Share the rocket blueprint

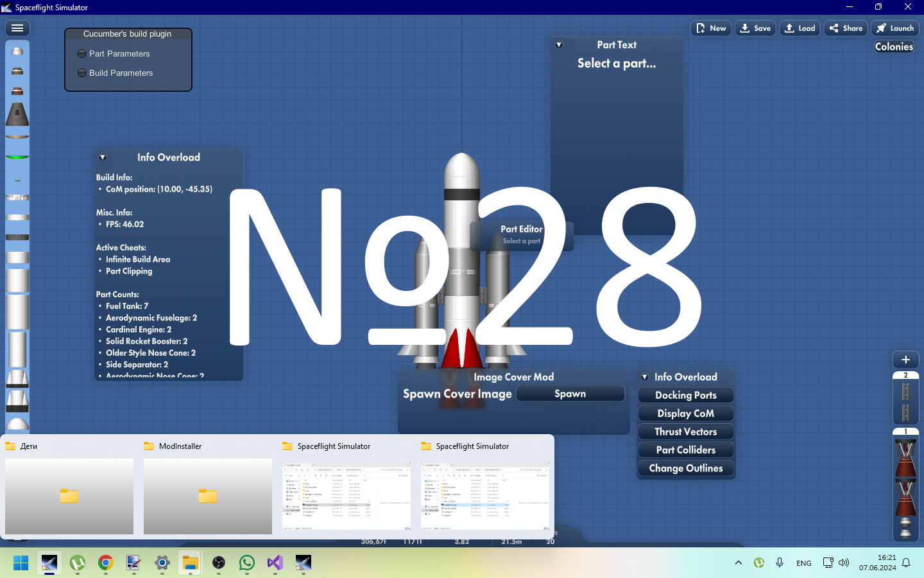point(846,28)
